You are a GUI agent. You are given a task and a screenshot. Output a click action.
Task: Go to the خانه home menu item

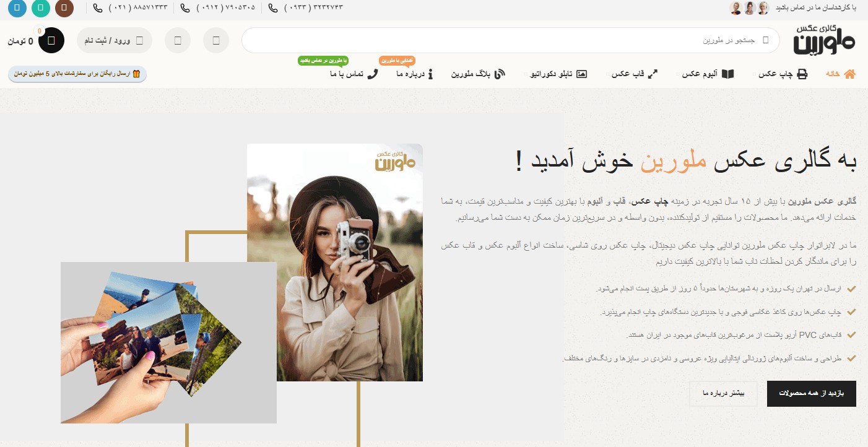pos(840,74)
